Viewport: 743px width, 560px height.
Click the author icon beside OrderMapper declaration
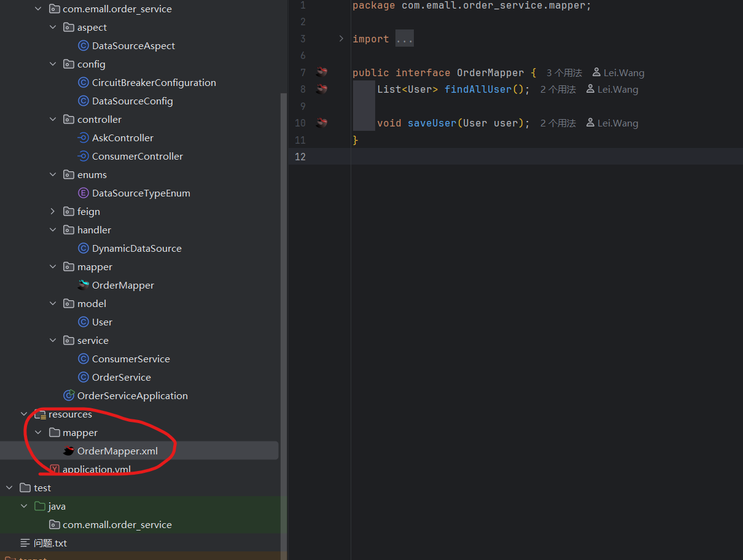(x=596, y=72)
